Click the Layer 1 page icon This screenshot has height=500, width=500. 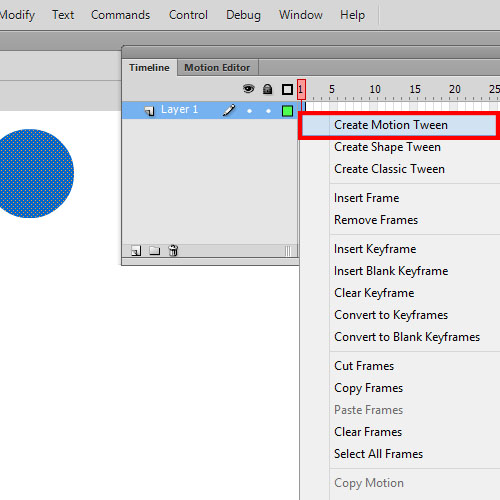coord(150,111)
